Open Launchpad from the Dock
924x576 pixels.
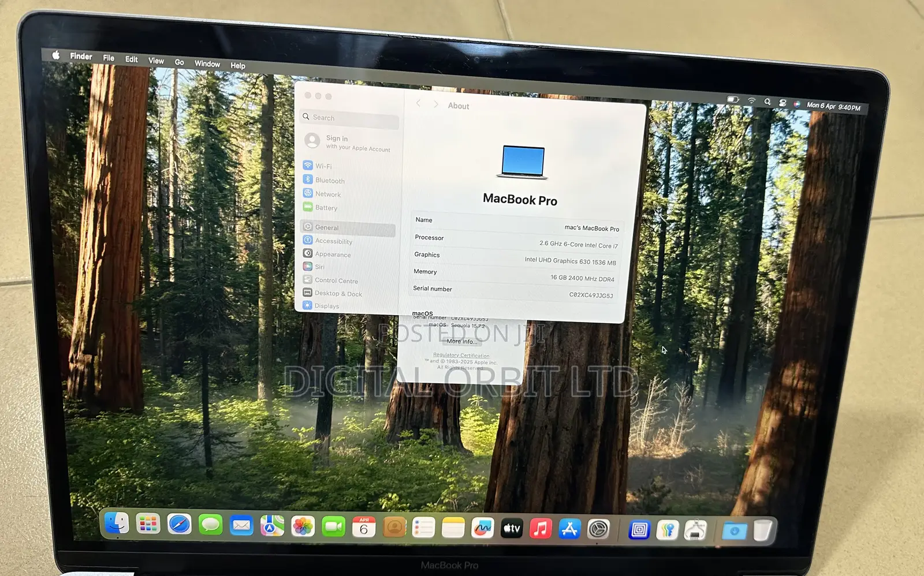(148, 523)
